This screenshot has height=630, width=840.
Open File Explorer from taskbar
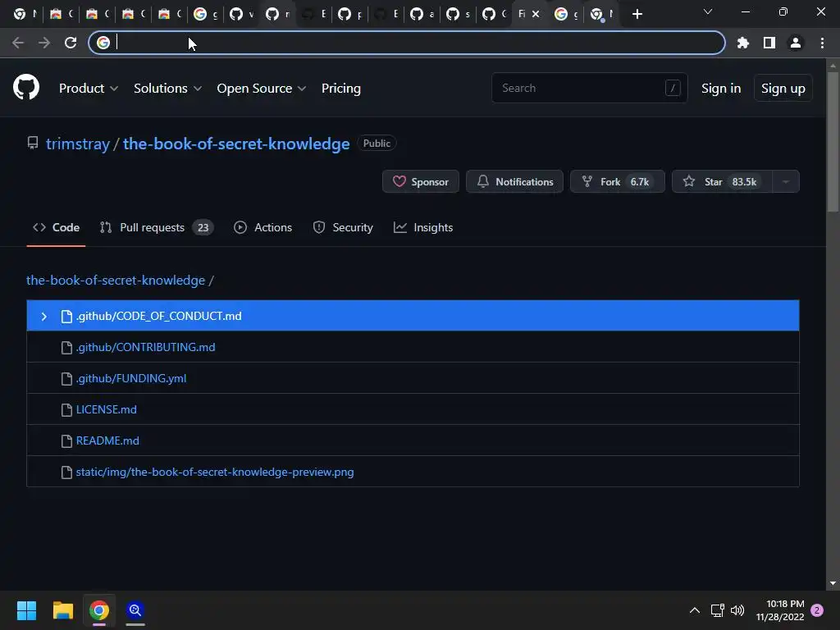click(62, 610)
